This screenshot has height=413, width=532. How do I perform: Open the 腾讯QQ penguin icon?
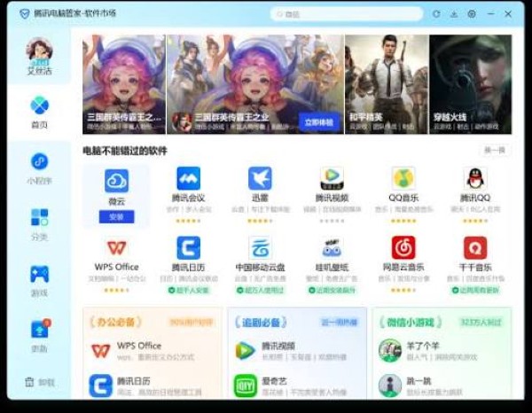[475, 178]
